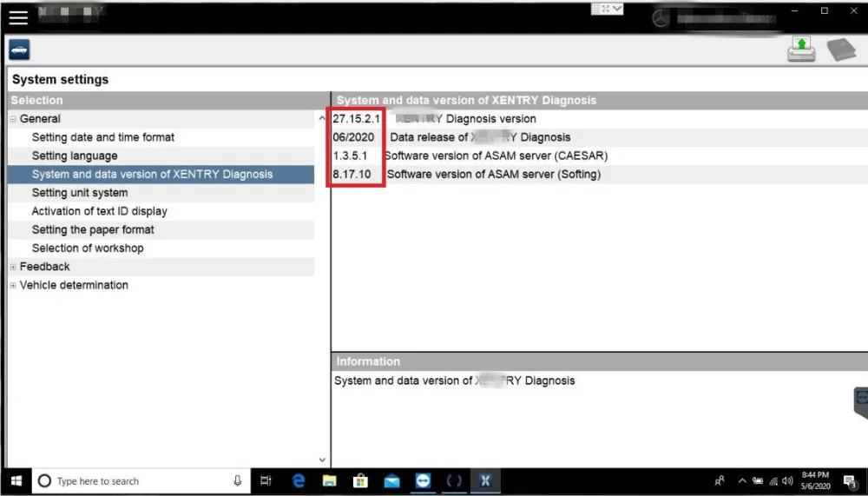
Task: Click the XENTRY X icon on the taskbar
Action: [x=485, y=481]
